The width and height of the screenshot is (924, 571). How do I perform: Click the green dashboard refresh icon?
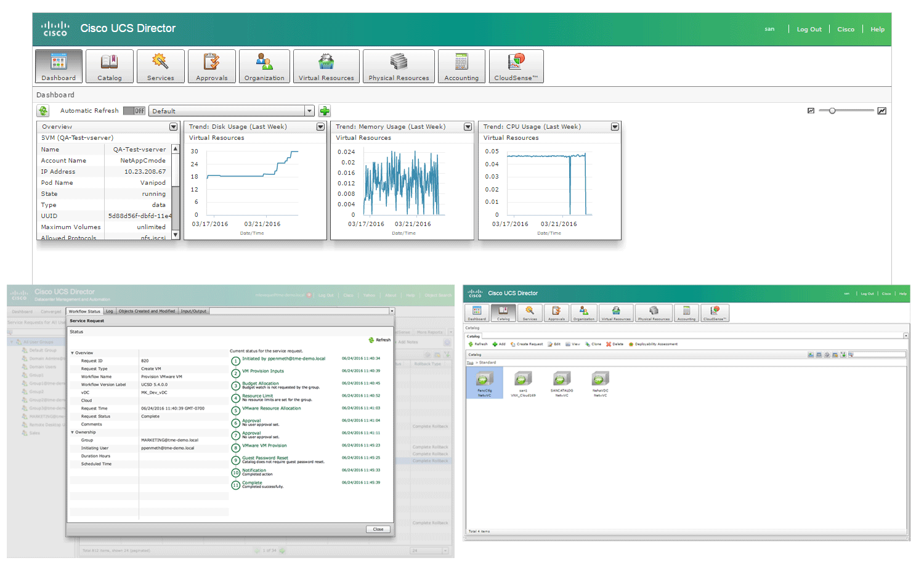click(x=43, y=111)
